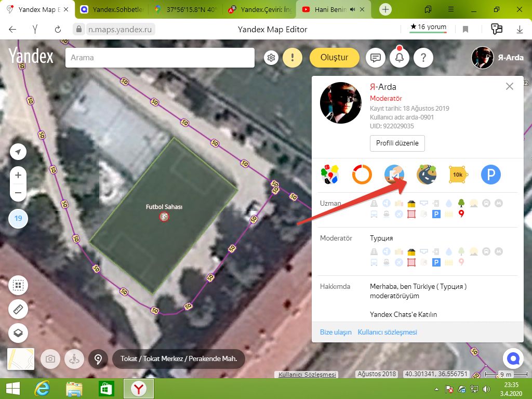Mute the Hani Benim tab audio

pos(353,9)
